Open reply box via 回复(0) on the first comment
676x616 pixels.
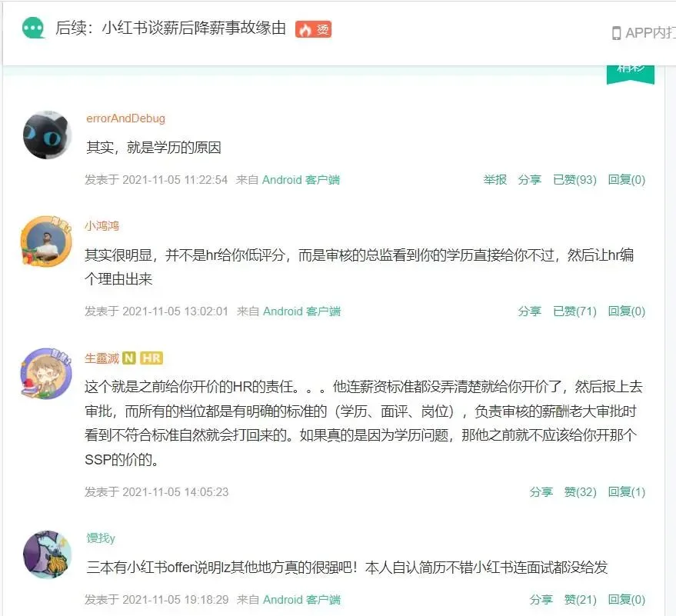[x=627, y=180]
